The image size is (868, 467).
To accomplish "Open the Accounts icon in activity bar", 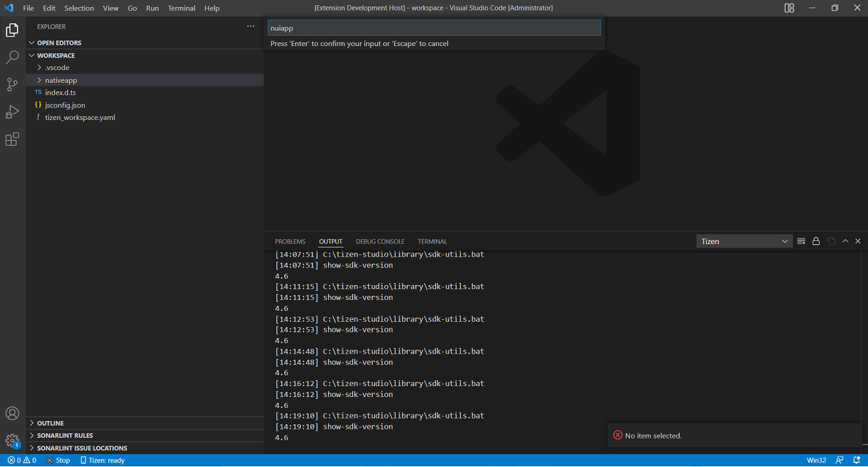I will (x=12, y=413).
